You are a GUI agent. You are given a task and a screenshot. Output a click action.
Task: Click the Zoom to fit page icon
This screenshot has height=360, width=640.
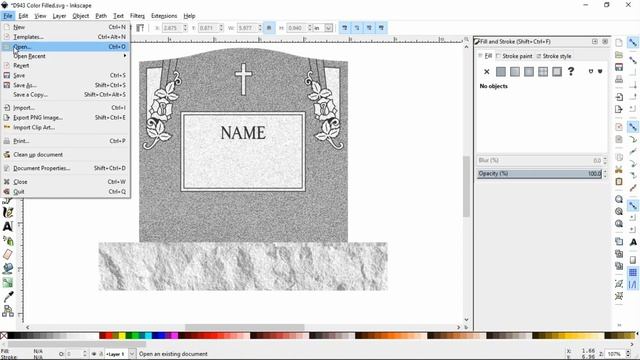tap(619, 224)
